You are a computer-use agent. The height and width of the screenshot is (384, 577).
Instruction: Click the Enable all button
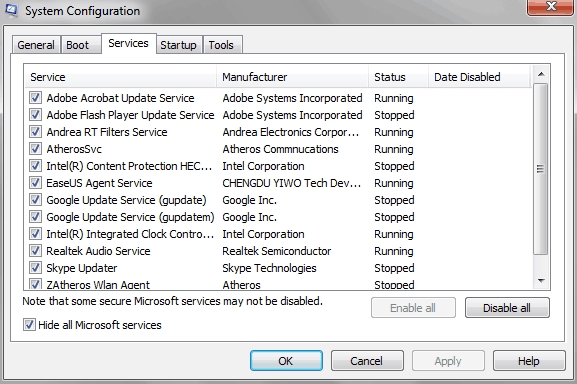pos(413,307)
